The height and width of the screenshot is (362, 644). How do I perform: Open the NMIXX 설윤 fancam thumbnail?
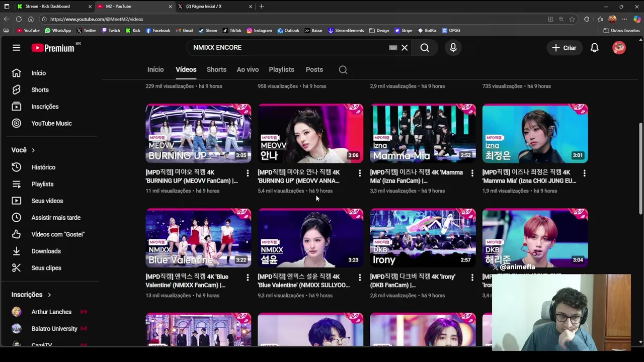[310, 238]
